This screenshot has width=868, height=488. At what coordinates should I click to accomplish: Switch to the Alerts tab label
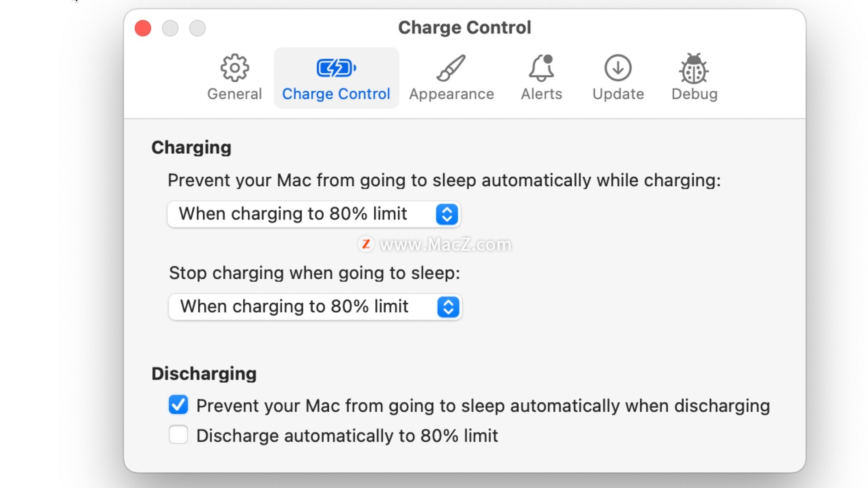pos(541,94)
